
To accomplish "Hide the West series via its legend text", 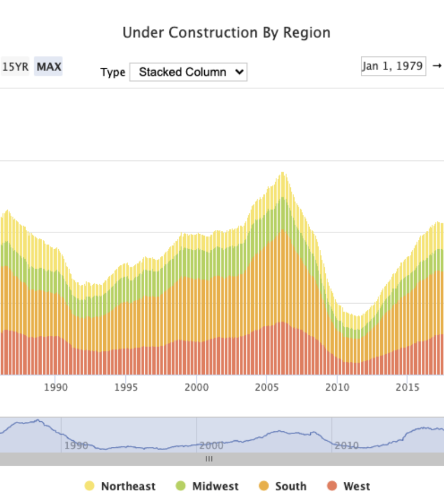I will click(356, 486).
